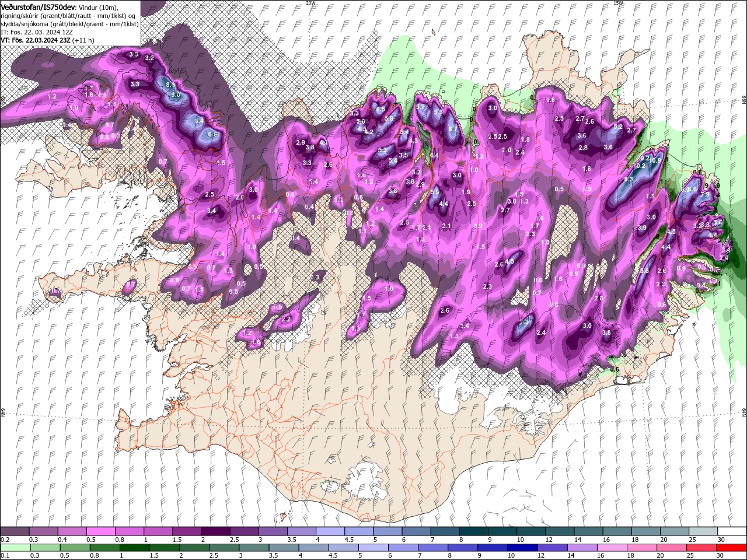Screen dimensions: 747x560
Task: Select the upper legend swatch starting at 1
Action: (158, 531)
